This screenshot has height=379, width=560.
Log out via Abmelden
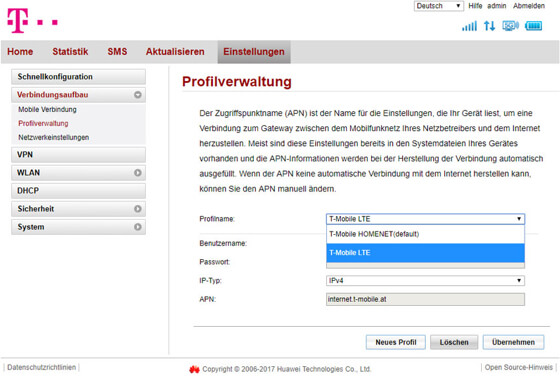pyautogui.click(x=529, y=6)
